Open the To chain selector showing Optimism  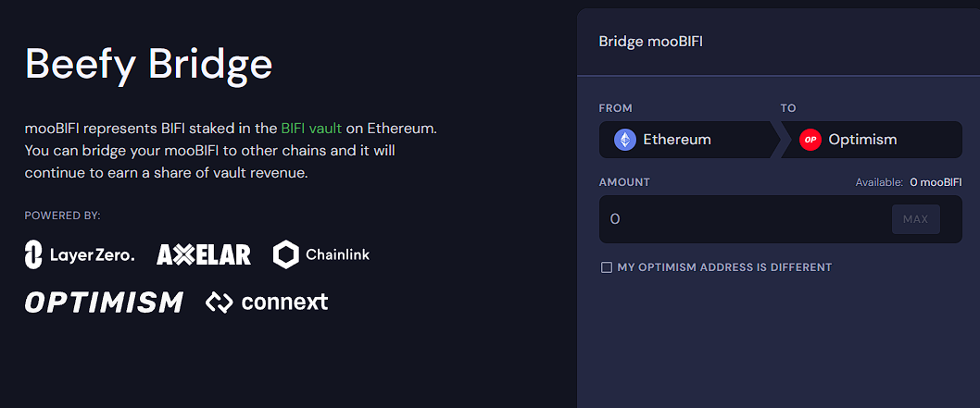871,140
